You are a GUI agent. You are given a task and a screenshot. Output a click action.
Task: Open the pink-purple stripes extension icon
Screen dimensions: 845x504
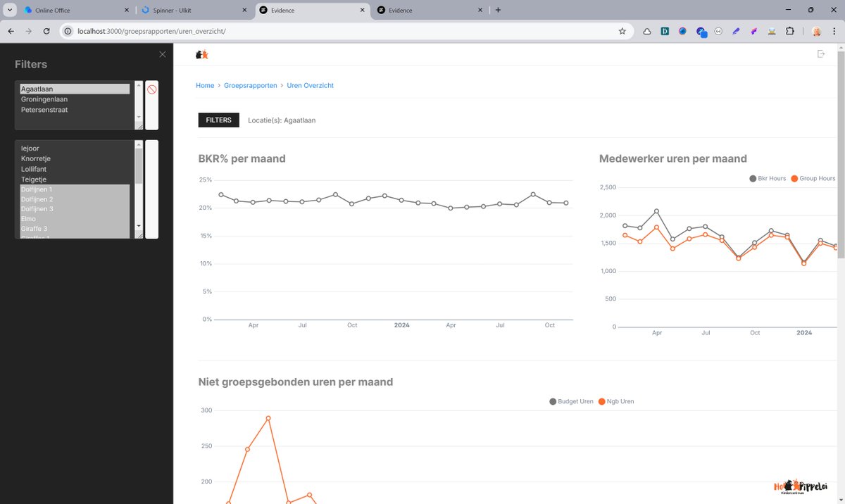click(753, 31)
